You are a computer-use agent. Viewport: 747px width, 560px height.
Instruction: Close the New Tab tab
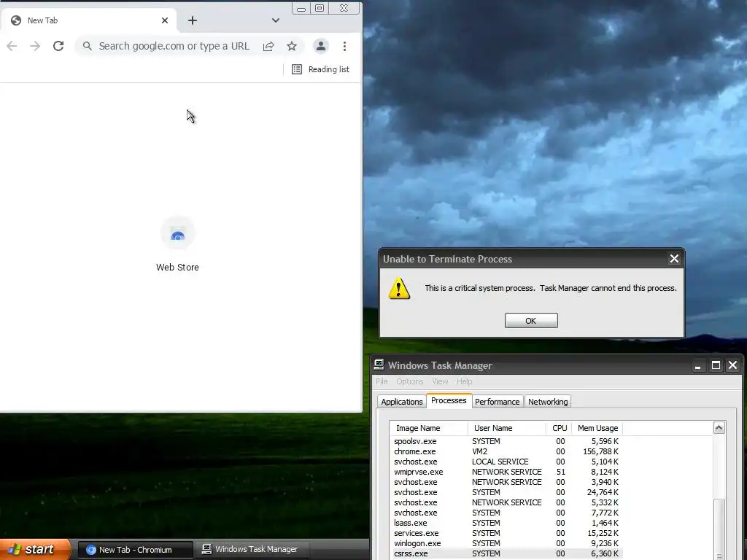tap(165, 20)
